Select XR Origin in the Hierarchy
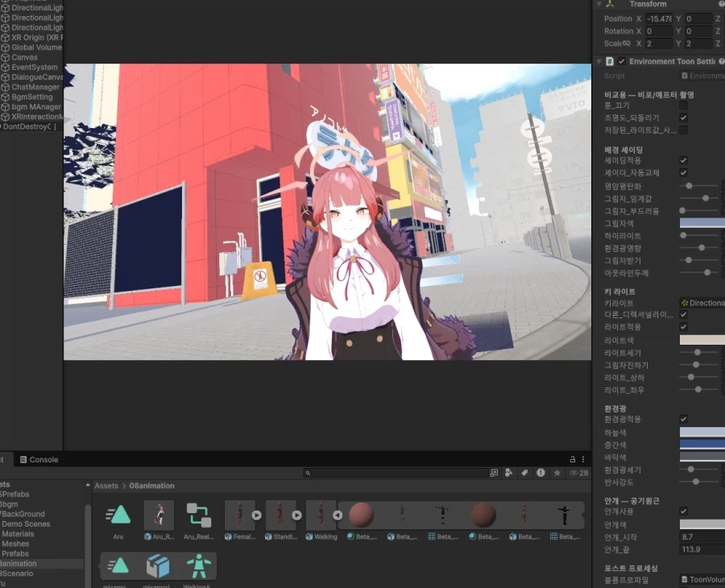The image size is (725, 588). (32, 37)
